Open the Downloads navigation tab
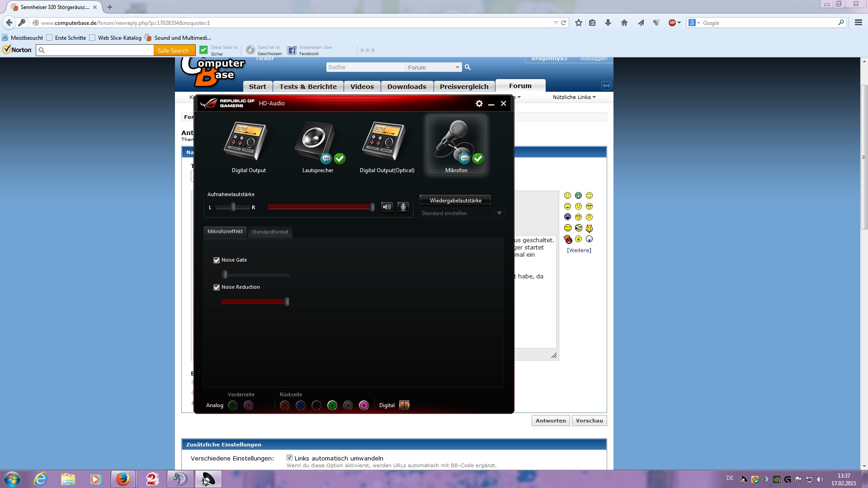 (x=406, y=86)
